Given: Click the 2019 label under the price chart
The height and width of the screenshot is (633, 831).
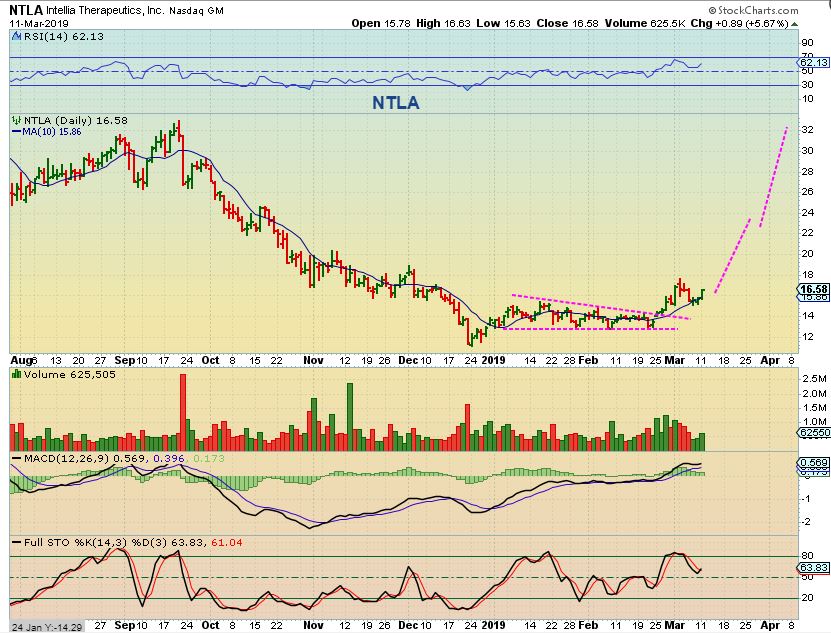Looking at the screenshot, I should [x=493, y=361].
